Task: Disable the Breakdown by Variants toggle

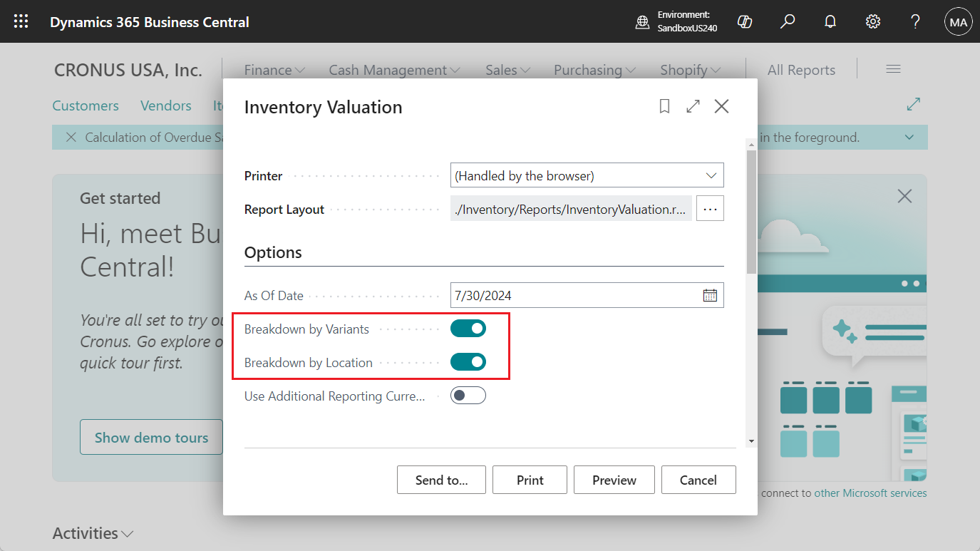Action: coord(468,328)
